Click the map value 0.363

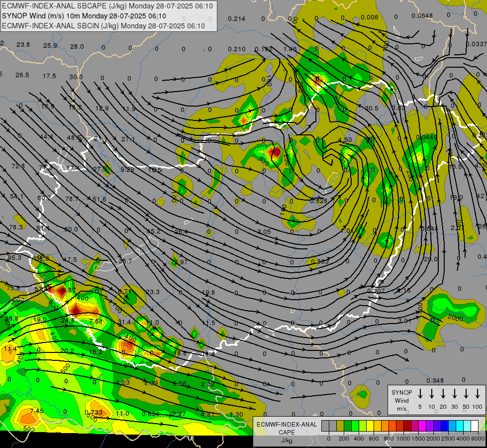point(319,261)
